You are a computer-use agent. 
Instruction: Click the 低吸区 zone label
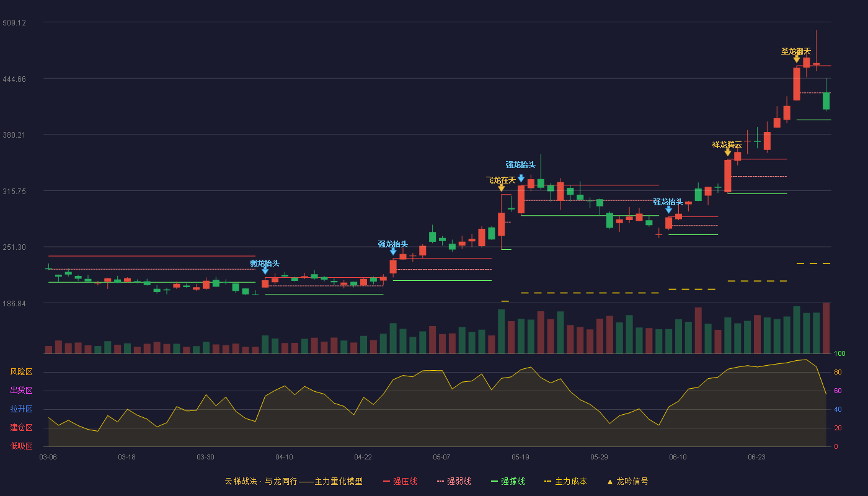point(21,446)
